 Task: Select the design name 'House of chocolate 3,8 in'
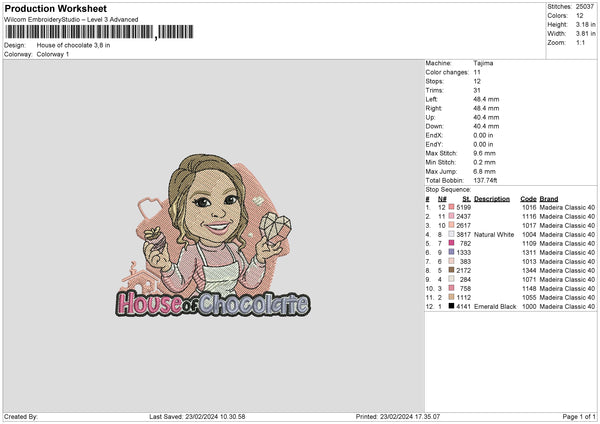(73, 45)
